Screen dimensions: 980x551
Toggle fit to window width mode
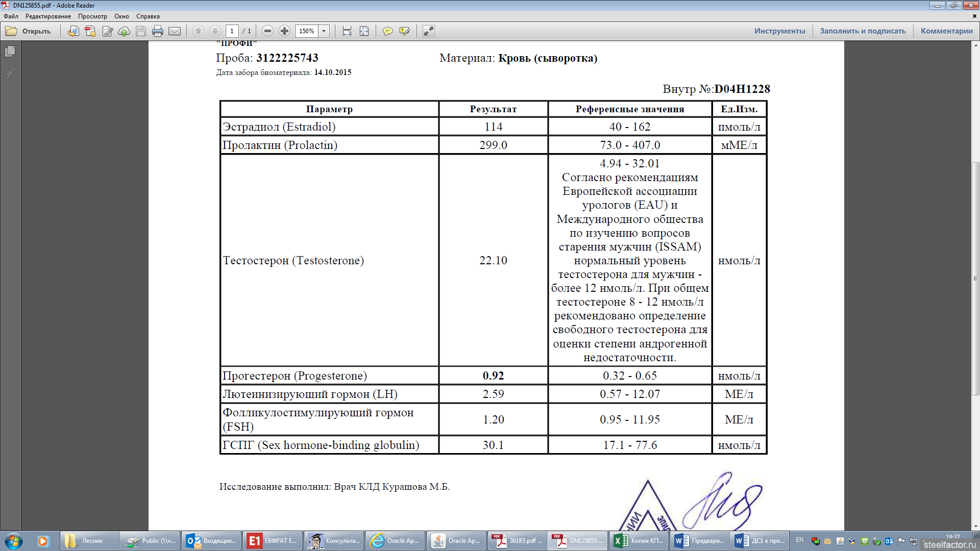(347, 31)
